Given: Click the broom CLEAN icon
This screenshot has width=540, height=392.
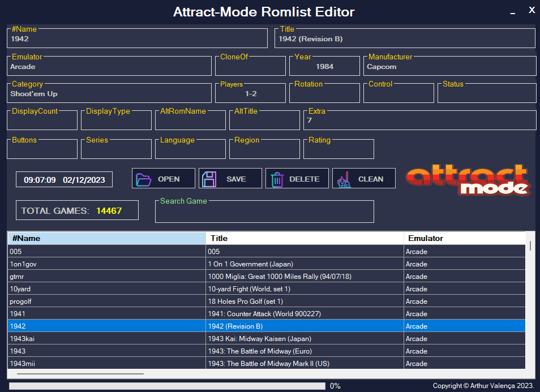Looking at the screenshot, I should (x=344, y=179).
